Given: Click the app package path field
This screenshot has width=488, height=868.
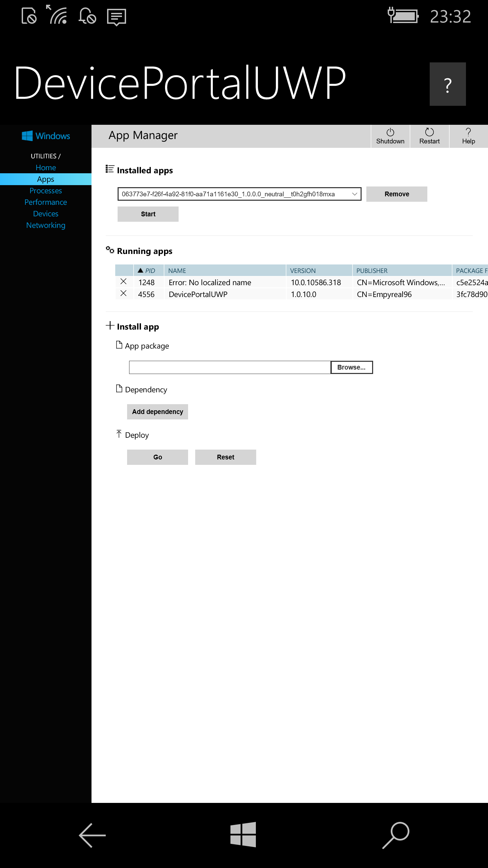Looking at the screenshot, I should click(230, 367).
